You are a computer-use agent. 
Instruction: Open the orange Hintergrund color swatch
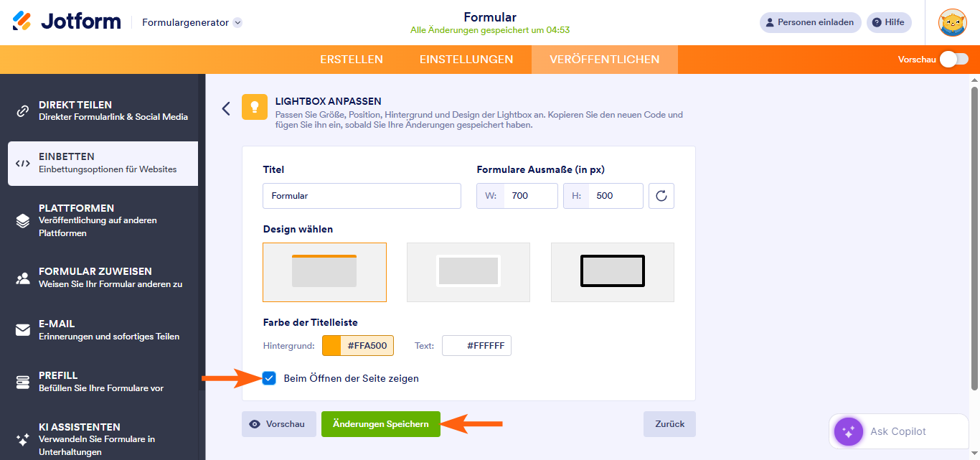point(333,345)
